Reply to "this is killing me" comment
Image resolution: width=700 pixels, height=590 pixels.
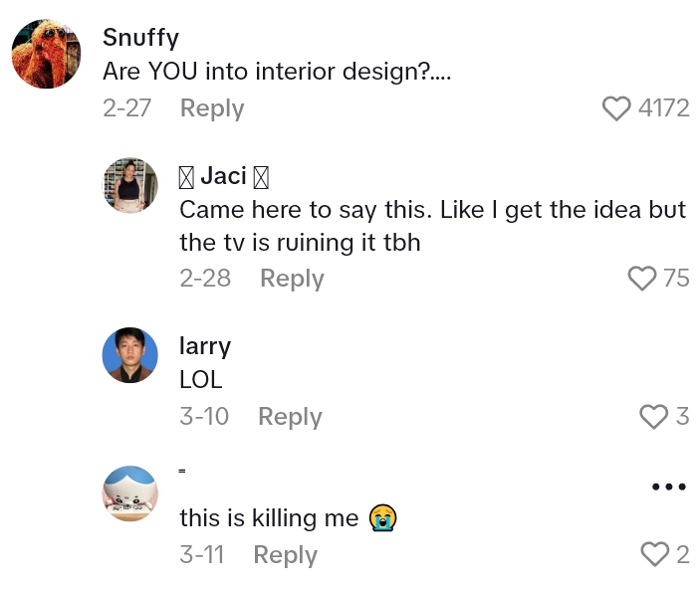pos(285,554)
